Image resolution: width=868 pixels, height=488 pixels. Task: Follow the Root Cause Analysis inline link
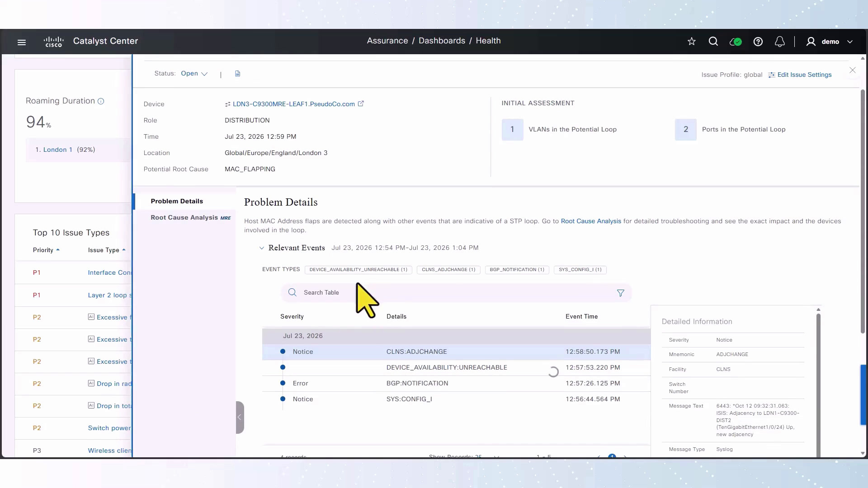pyautogui.click(x=591, y=221)
